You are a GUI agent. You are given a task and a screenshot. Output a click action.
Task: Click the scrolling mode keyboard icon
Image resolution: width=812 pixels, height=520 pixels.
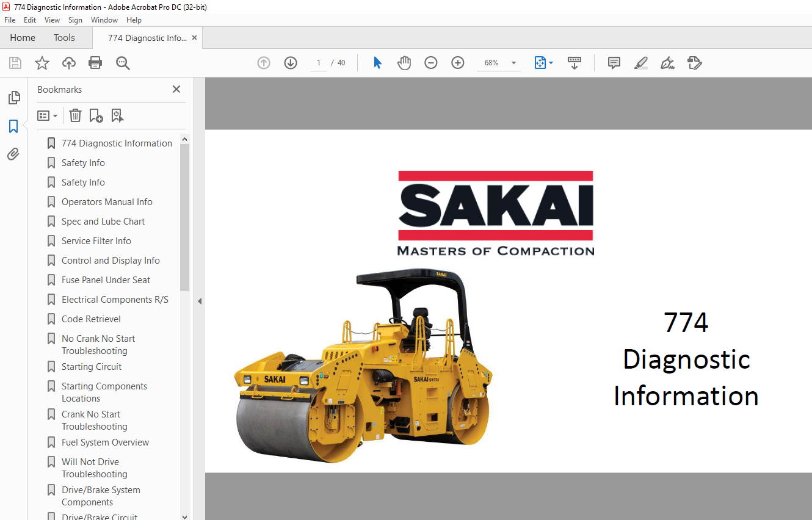pyautogui.click(x=575, y=63)
